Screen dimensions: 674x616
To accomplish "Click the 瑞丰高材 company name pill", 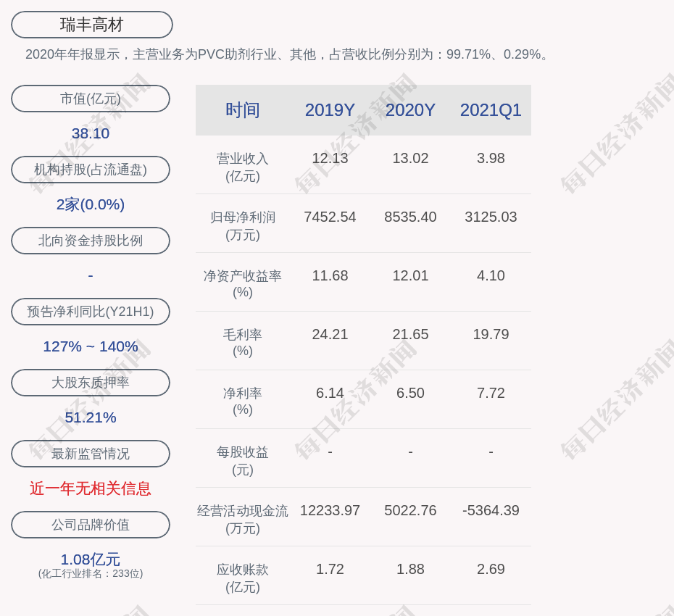I will coord(92,25).
